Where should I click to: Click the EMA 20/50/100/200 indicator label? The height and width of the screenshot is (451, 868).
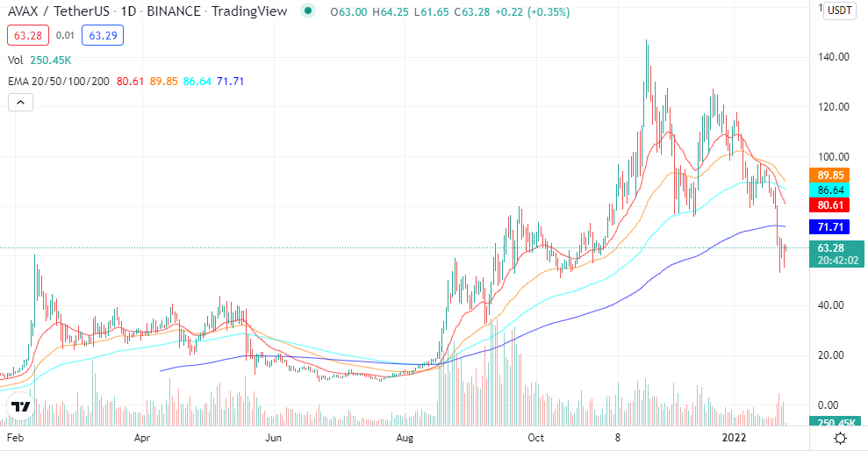point(59,82)
